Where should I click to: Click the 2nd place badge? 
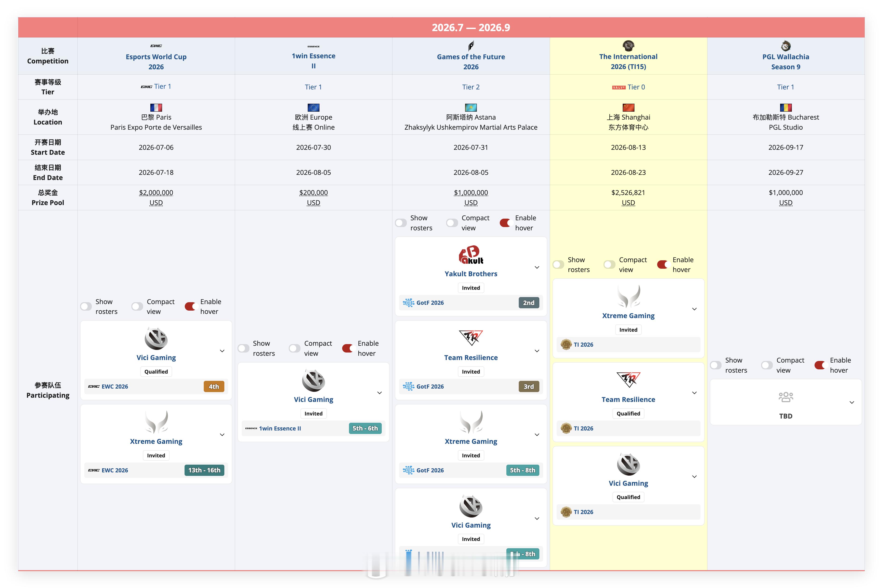(529, 303)
